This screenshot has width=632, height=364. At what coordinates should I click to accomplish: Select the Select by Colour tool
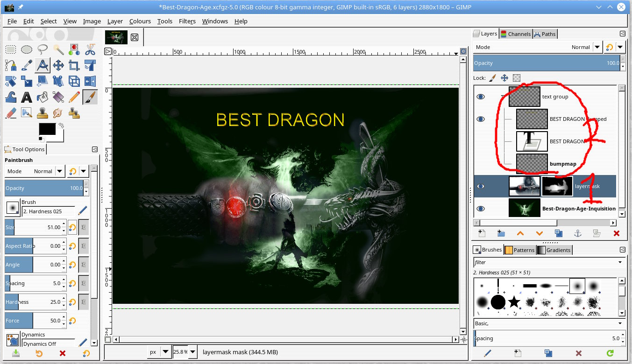pyautogui.click(x=74, y=49)
